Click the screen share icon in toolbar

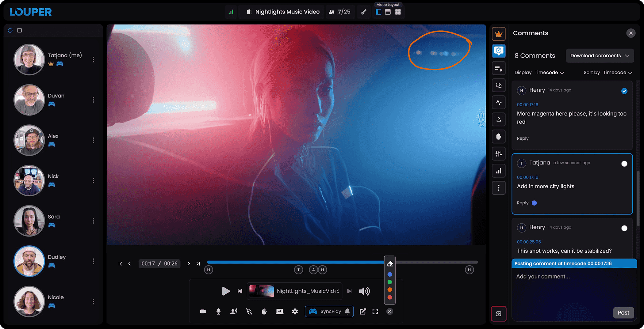[280, 312]
